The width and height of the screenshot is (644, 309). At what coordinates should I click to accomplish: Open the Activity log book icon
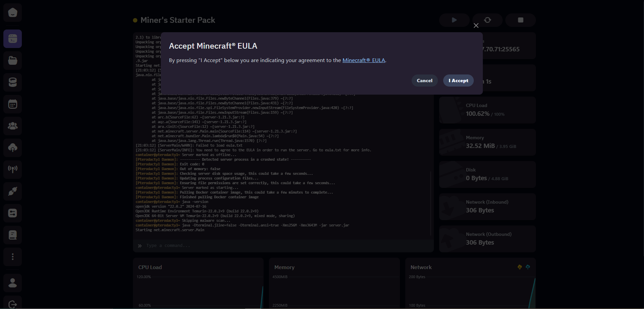pyautogui.click(x=13, y=235)
